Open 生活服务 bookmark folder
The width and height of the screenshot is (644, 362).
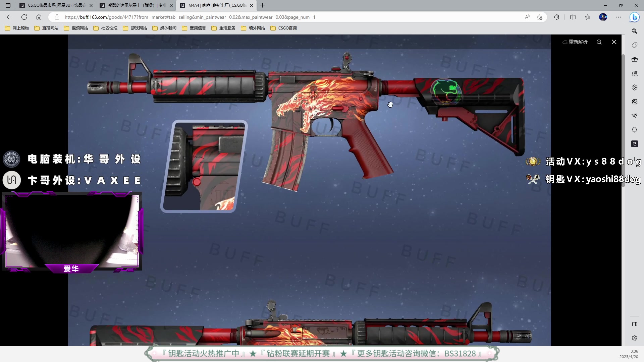[x=223, y=28]
